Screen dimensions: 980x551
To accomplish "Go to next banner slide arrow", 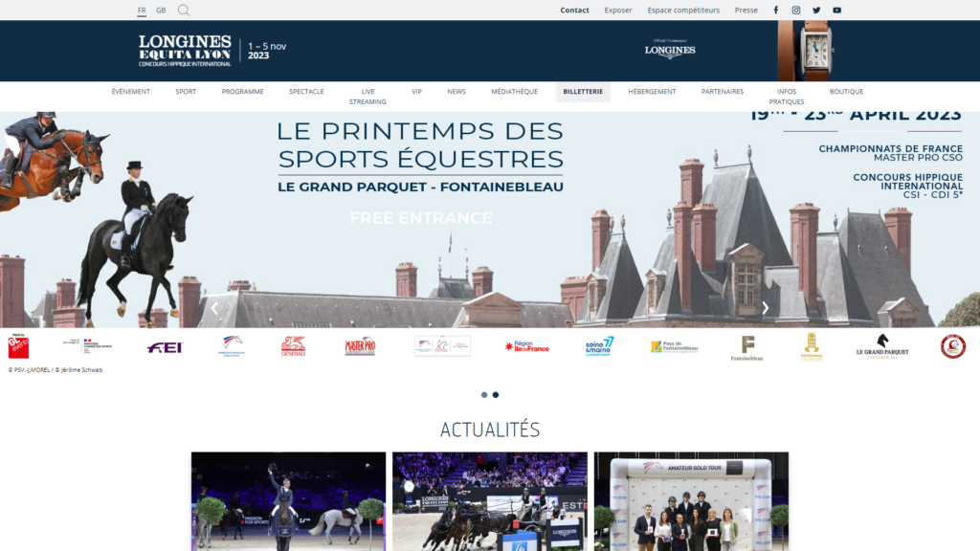I will [765, 308].
